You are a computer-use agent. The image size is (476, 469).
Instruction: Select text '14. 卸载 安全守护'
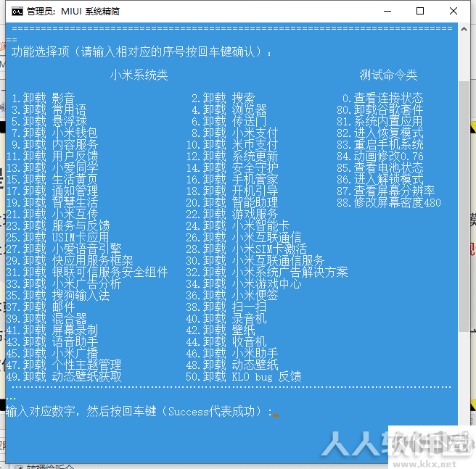(232, 167)
